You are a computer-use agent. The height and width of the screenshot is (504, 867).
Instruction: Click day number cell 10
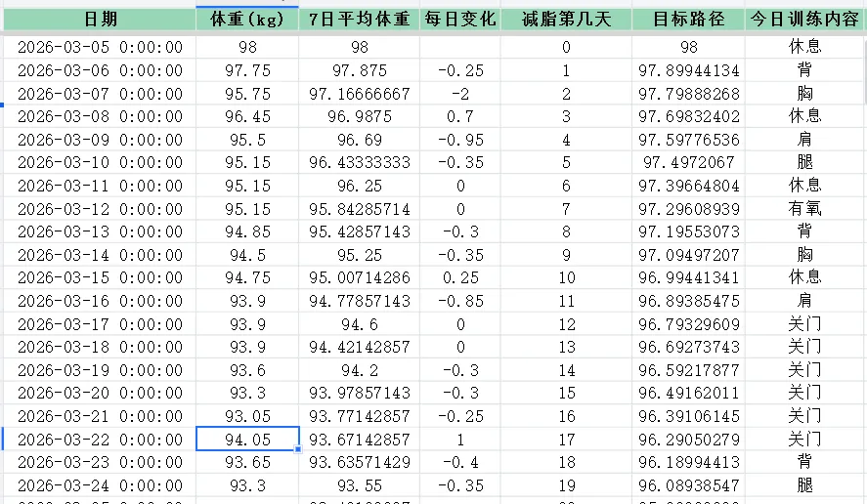(566, 277)
